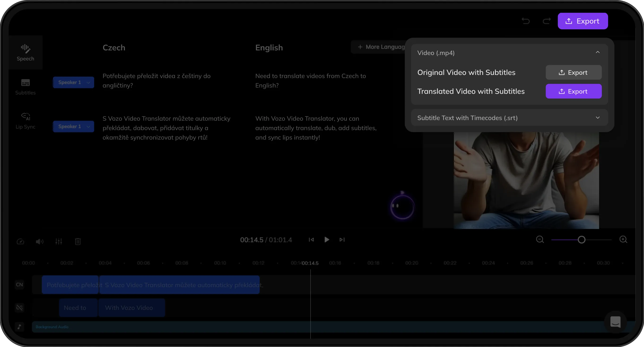The height and width of the screenshot is (347, 644).
Task: Export Translated Video with Subtitles
Action: [x=574, y=91]
